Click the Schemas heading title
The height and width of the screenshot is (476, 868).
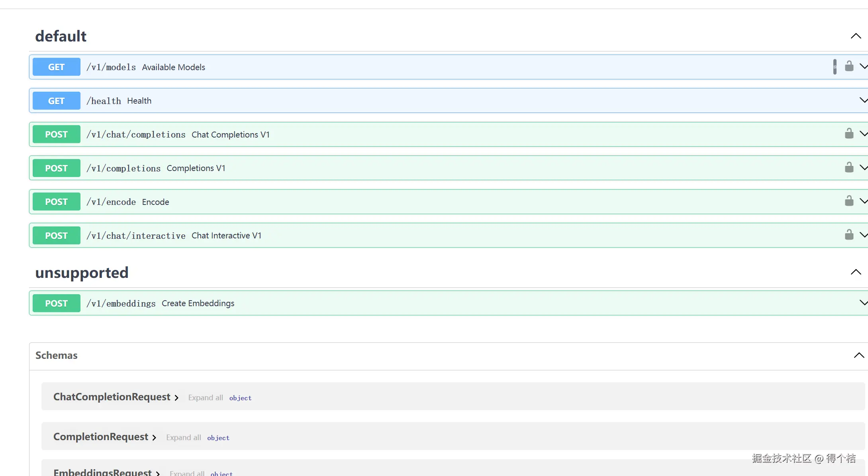(x=56, y=355)
